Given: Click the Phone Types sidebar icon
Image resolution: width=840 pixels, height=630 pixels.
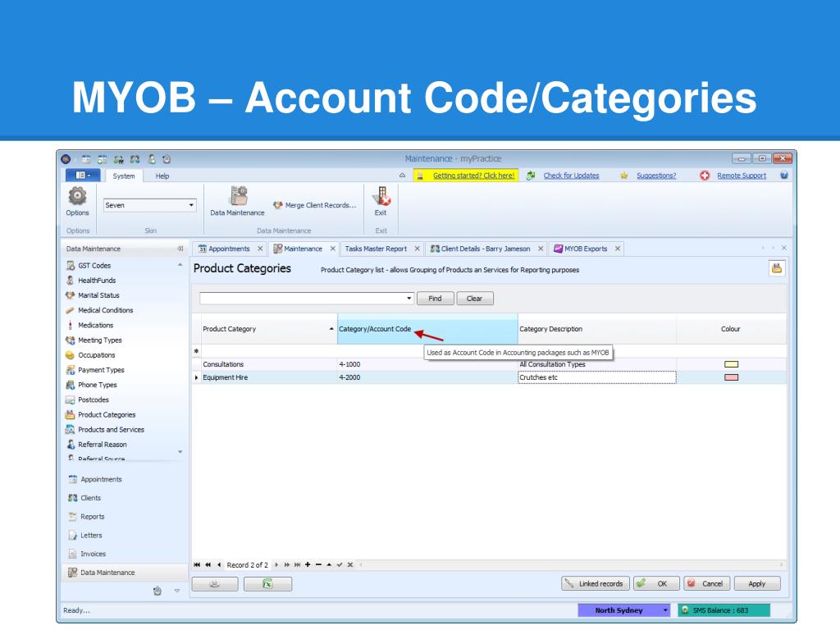Looking at the screenshot, I should (71, 385).
